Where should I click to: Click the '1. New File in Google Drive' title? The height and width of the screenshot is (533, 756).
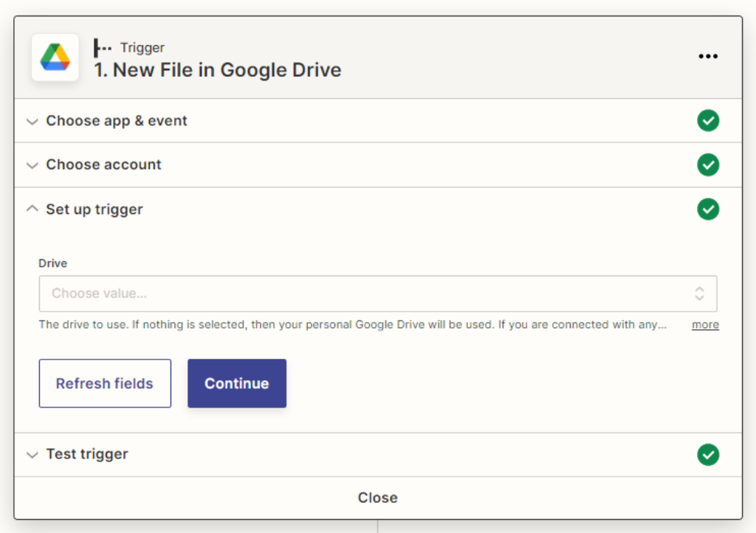218,70
